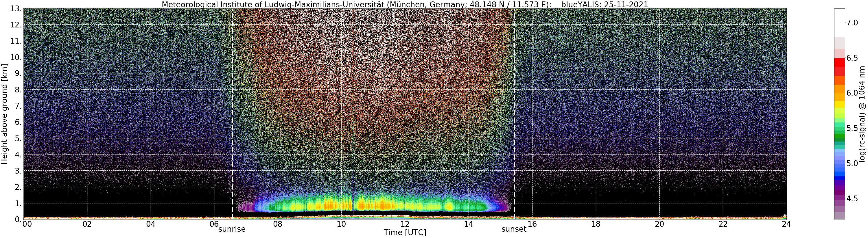This screenshot has width=868, height=238.
Task: Click the y-axis tick label '6.'
Action: point(19,122)
